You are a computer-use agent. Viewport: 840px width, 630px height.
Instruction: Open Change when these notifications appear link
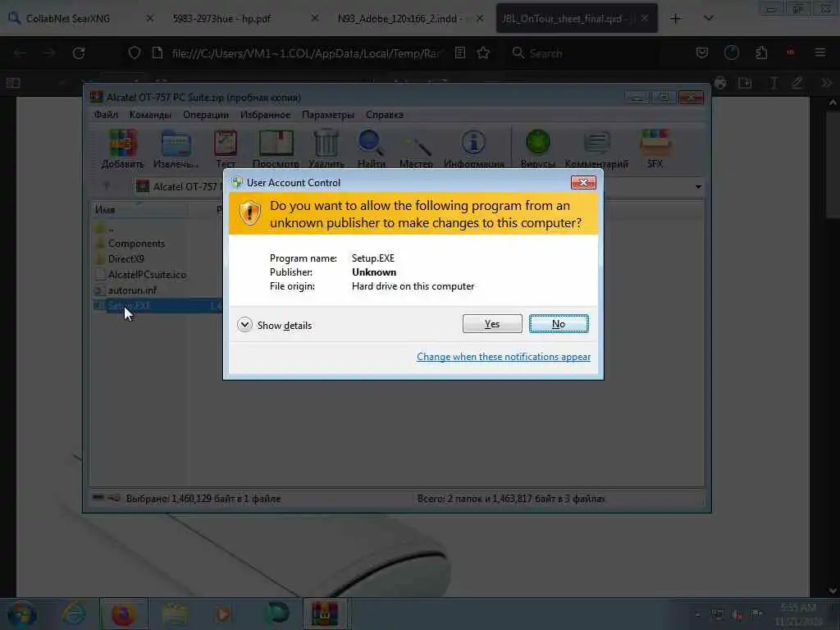[x=504, y=357]
